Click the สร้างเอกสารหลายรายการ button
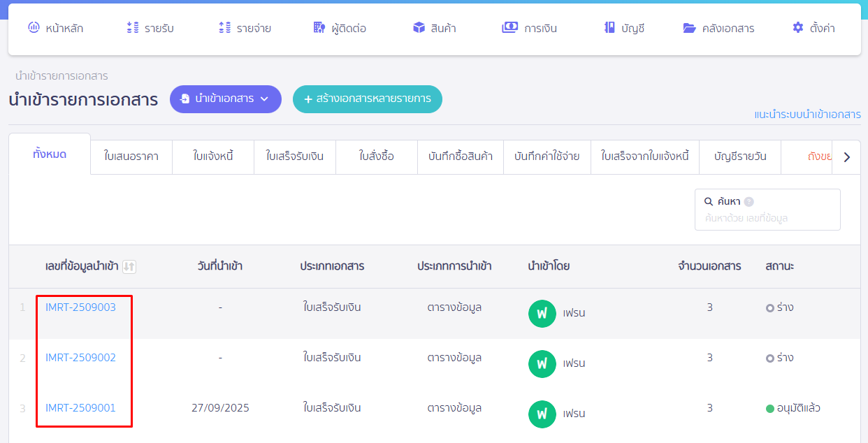Viewport: 868px width, 443px height. [367, 99]
